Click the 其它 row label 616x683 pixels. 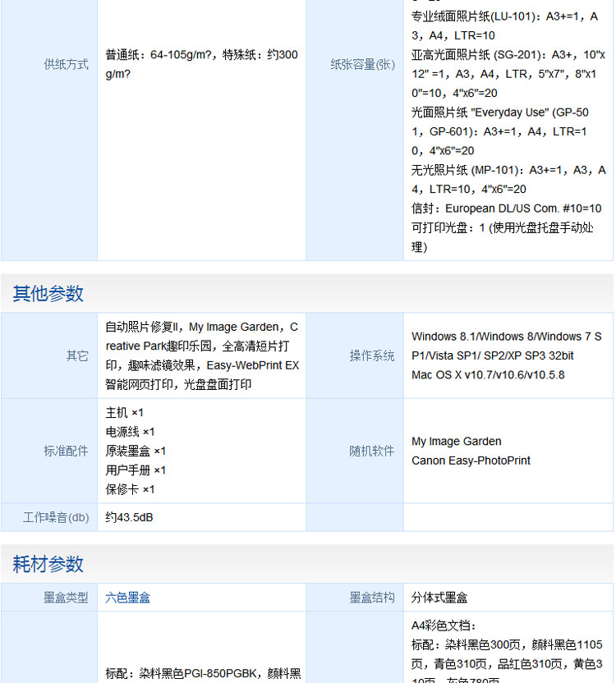pyautogui.click(x=77, y=356)
